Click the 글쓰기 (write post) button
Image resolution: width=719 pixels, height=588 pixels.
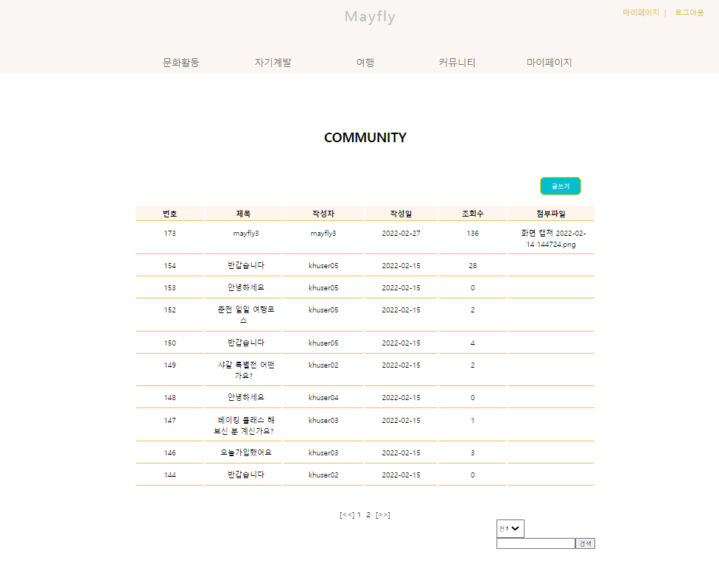click(x=560, y=186)
